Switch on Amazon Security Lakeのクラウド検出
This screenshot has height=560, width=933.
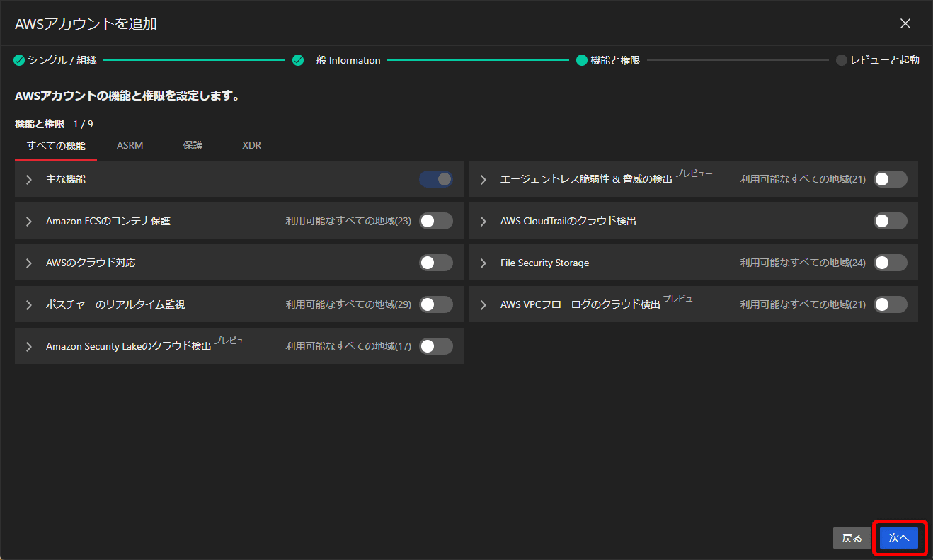pos(436,346)
